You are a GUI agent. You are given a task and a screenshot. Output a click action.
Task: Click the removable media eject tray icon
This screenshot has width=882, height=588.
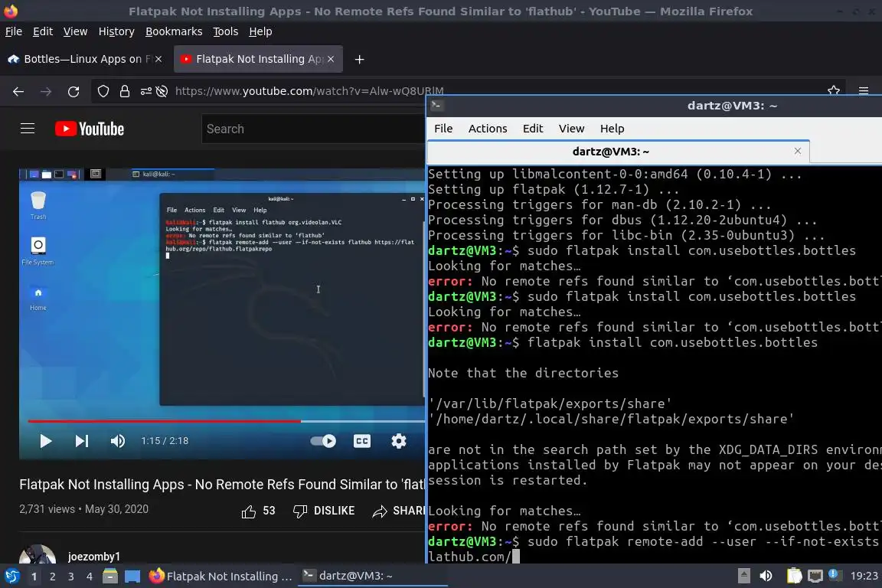[x=743, y=576]
